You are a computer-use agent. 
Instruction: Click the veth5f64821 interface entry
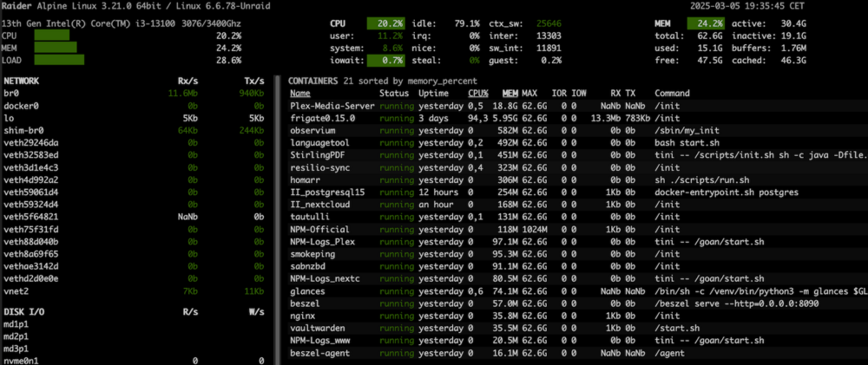coord(31,217)
